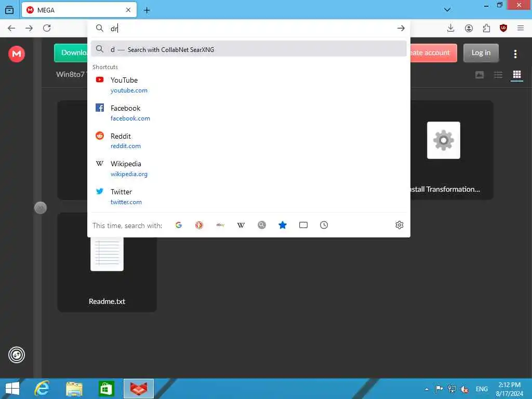Open File Explorer from taskbar
The width and height of the screenshot is (532, 399).
coord(74,389)
